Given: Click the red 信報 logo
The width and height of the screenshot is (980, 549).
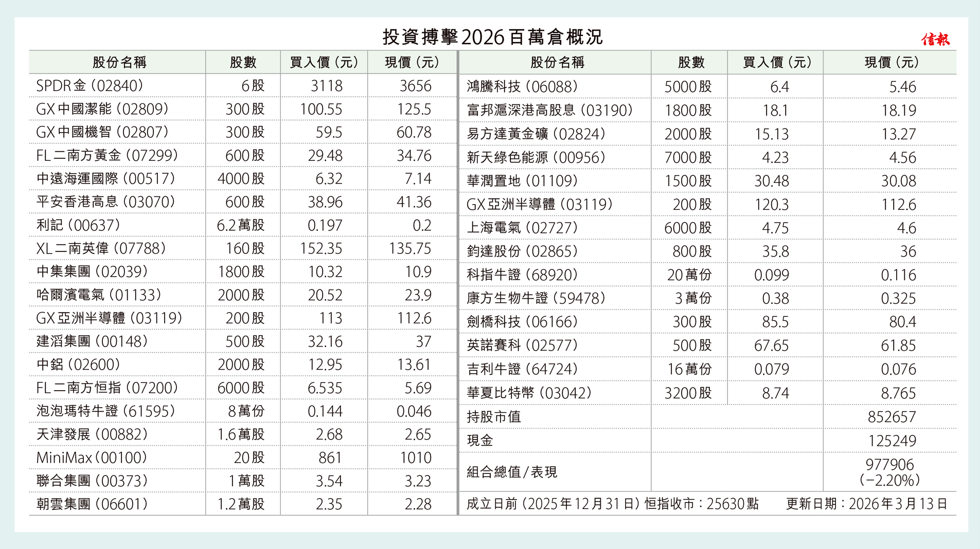Looking at the screenshot, I should tap(935, 39).
